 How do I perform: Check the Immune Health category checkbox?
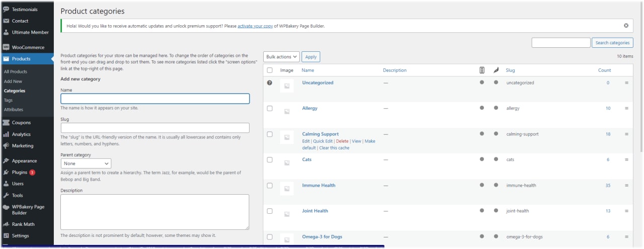pos(270,186)
